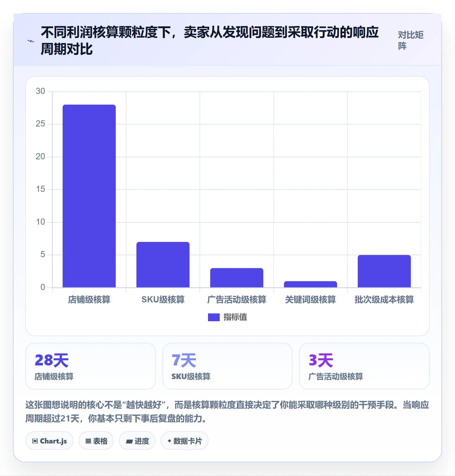Select the SKU级核算 bar in chart
Viewport: 455px width, 476px height.
163,265
